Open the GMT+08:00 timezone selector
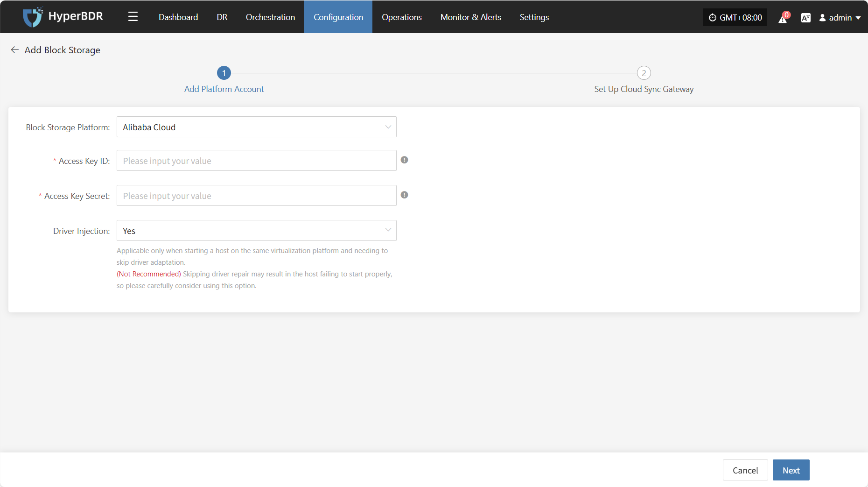 (735, 18)
